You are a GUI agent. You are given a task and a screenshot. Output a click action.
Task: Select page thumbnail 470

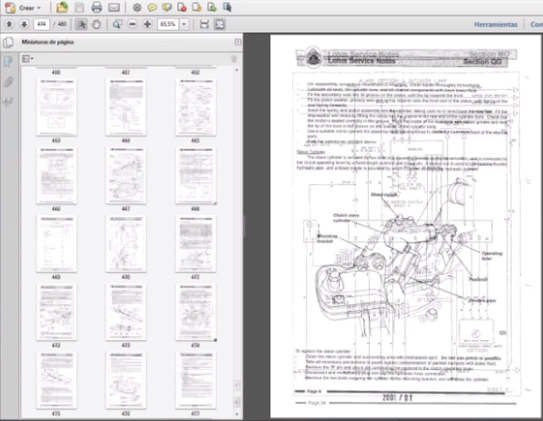[126, 244]
